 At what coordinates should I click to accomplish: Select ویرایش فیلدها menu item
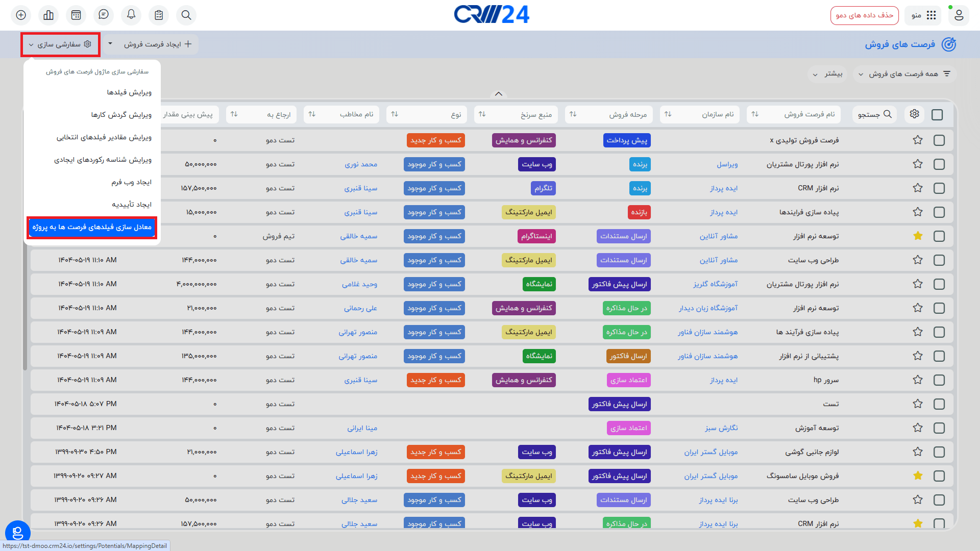(x=129, y=92)
